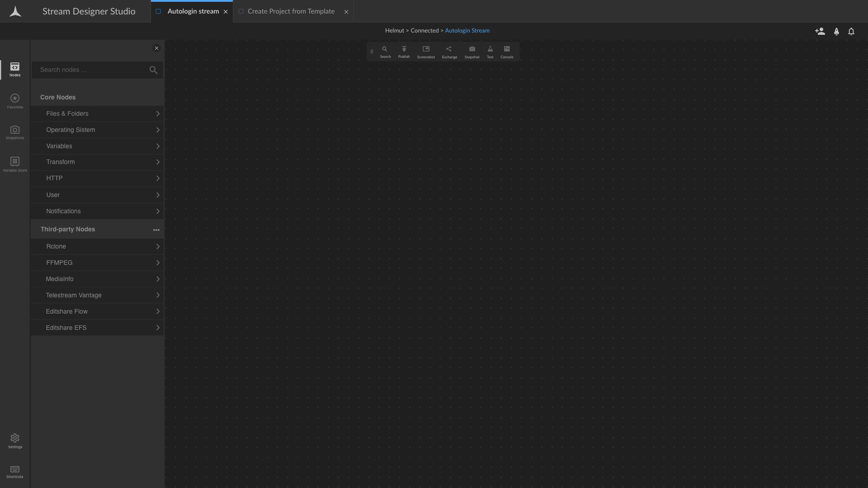Viewport: 868px width, 488px height.
Task: Expand the Telestream Vantage nodes
Action: click(97, 295)
